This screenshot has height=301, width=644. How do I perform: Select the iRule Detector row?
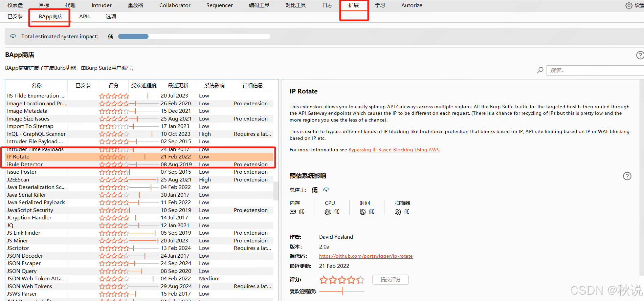click(139, 165)
